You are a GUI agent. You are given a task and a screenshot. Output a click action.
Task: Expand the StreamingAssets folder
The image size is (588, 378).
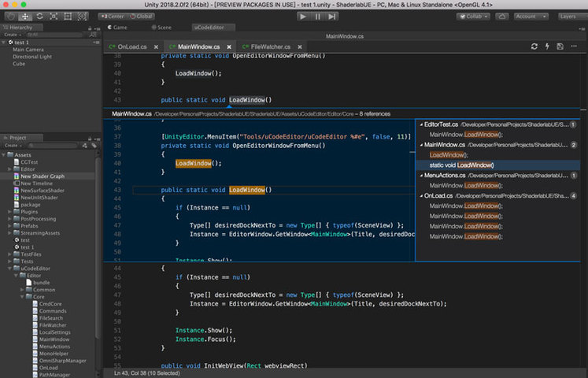pos(9,233)
